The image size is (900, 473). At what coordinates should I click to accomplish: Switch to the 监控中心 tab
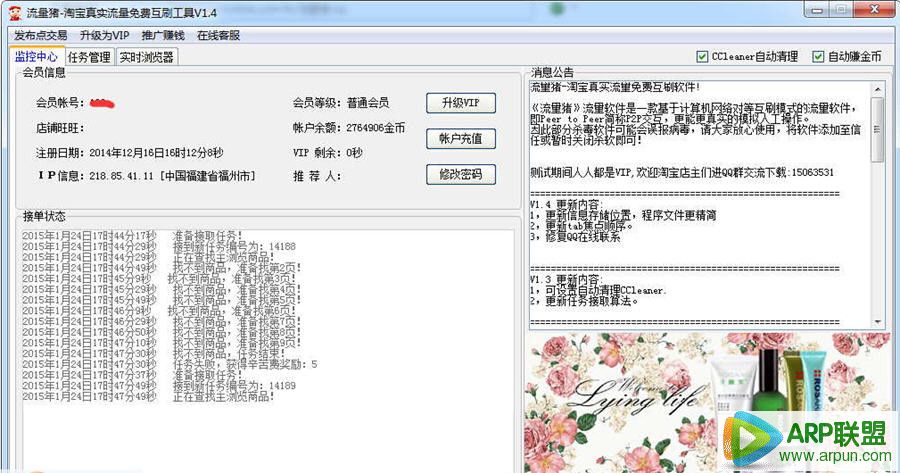pos(37,57)
